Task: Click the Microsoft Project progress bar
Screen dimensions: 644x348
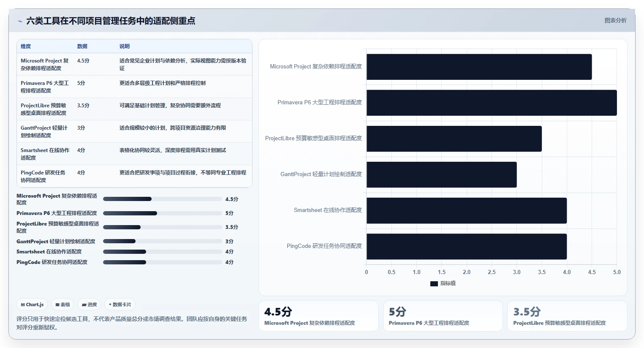Action: click(x=163, y=199)
